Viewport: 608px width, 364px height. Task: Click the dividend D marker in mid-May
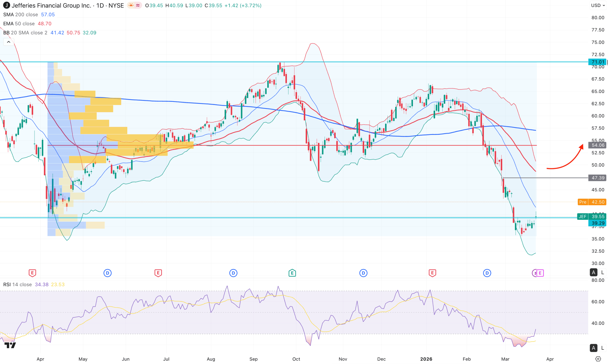(x=107, y=273)
